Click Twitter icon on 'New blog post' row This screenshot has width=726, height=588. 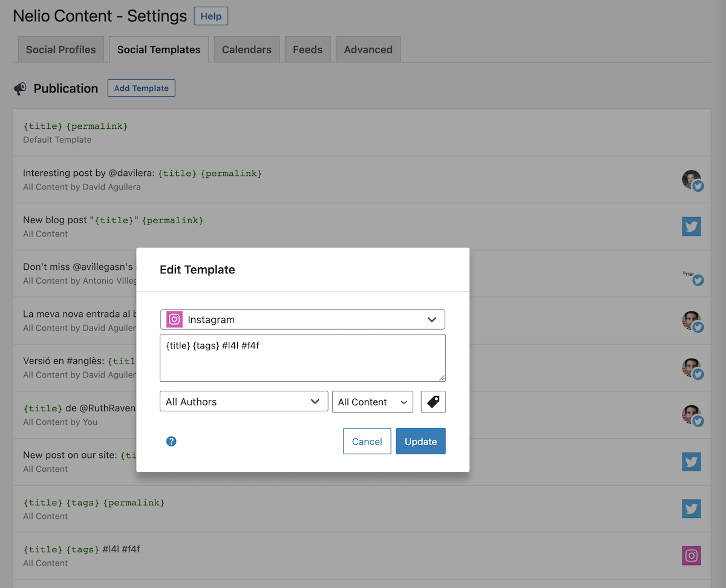pos(692,226)
